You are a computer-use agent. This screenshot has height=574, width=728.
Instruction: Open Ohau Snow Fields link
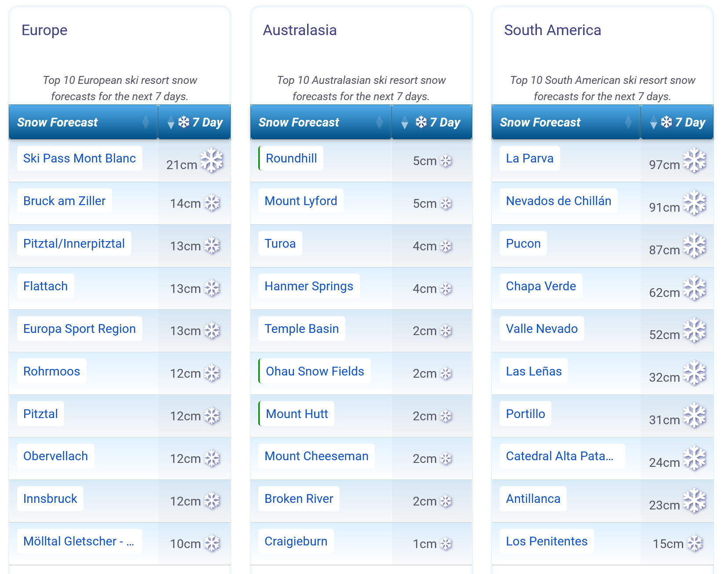[315, 371]
